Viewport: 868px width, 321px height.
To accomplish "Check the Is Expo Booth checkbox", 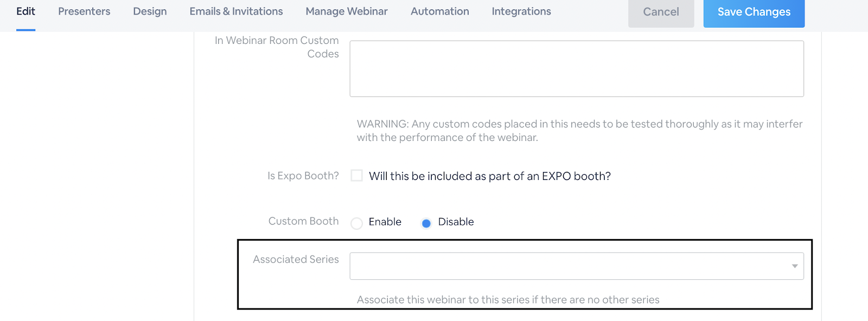I will pyautogui.click(x=356, y=176).
